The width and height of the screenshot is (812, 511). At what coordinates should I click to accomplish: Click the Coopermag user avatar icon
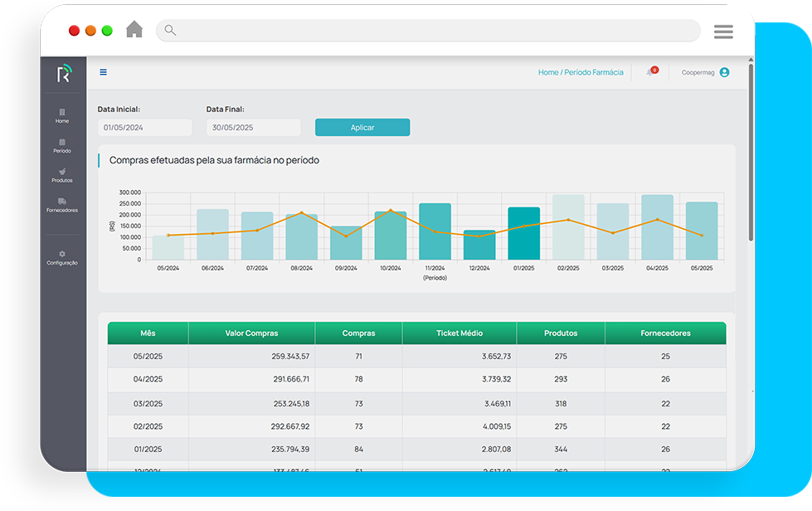[724, 72]
